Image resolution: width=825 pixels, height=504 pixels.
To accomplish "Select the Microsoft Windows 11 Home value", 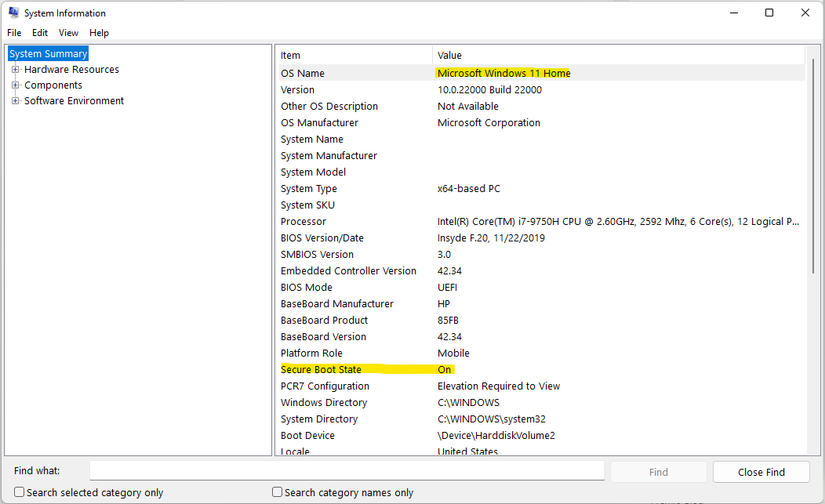I will point(503,73).
